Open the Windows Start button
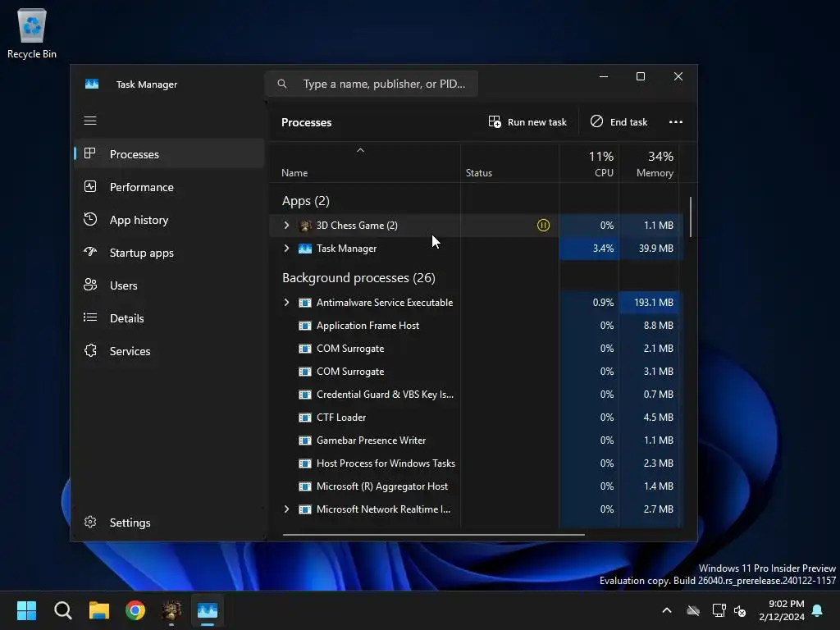This screenshot has height=630, width=840. coord(26,610)
